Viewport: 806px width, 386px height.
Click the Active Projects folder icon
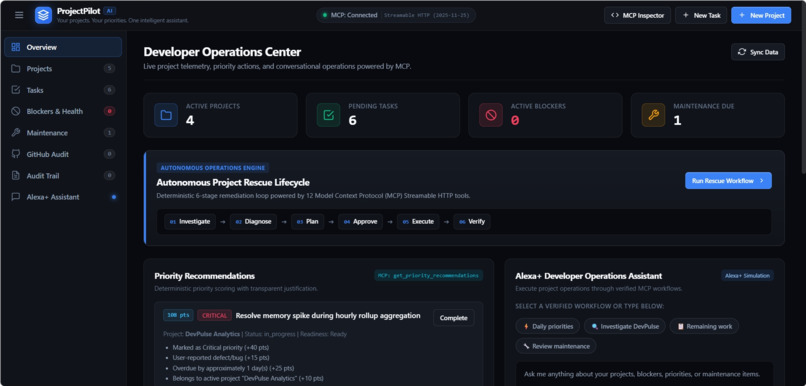click(x=166, y=115)
